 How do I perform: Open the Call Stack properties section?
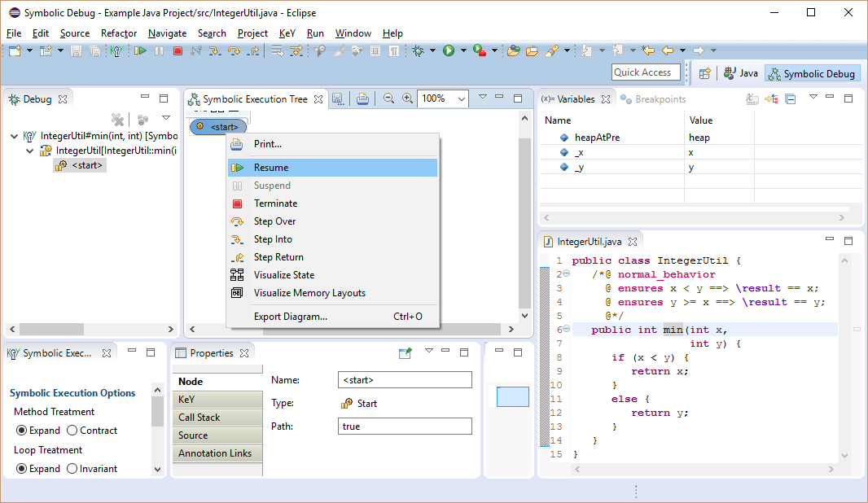pos(217,418)
